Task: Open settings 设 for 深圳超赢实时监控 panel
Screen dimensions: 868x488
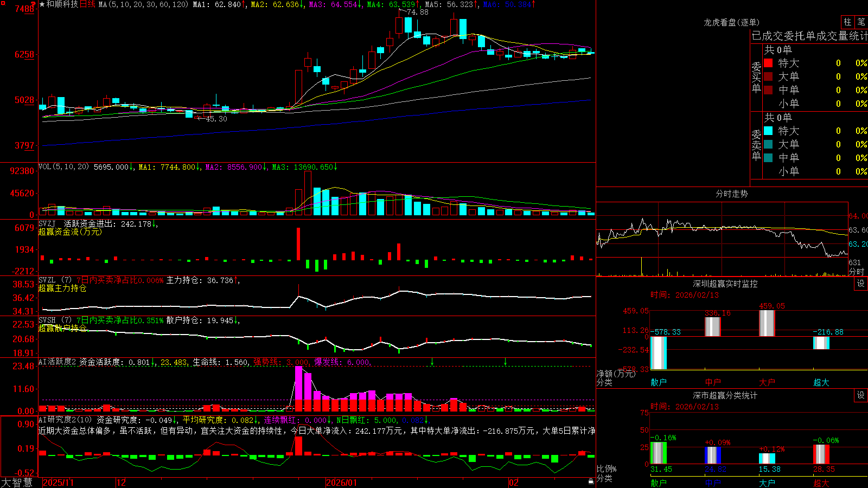Action: coord(861,284)
